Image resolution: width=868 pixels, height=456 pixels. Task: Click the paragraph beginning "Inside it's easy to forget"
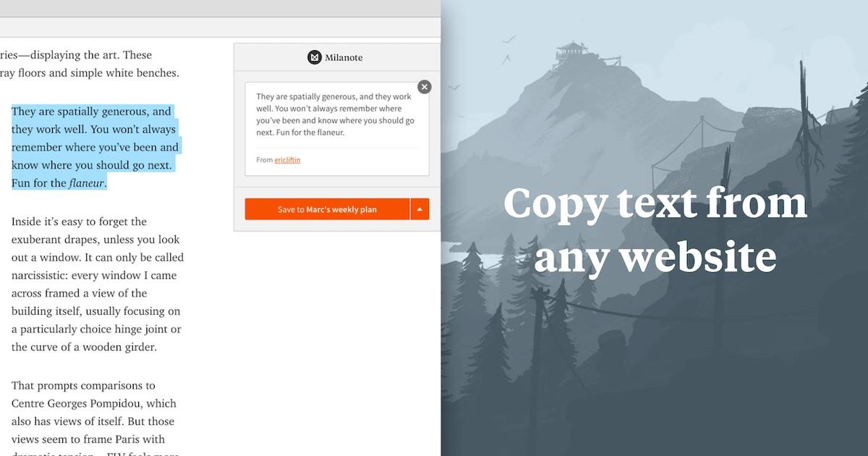pyautogui.click(x=98, y=284)
